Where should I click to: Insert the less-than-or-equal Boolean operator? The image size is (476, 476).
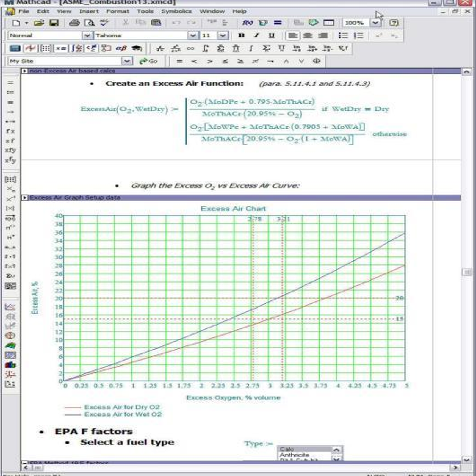tap(225, 61)
